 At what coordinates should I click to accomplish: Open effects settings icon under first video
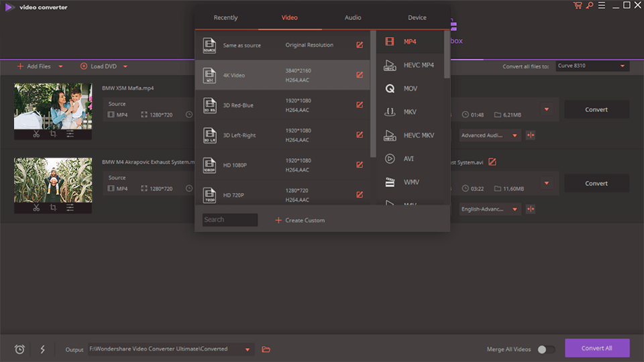point(70,134)
